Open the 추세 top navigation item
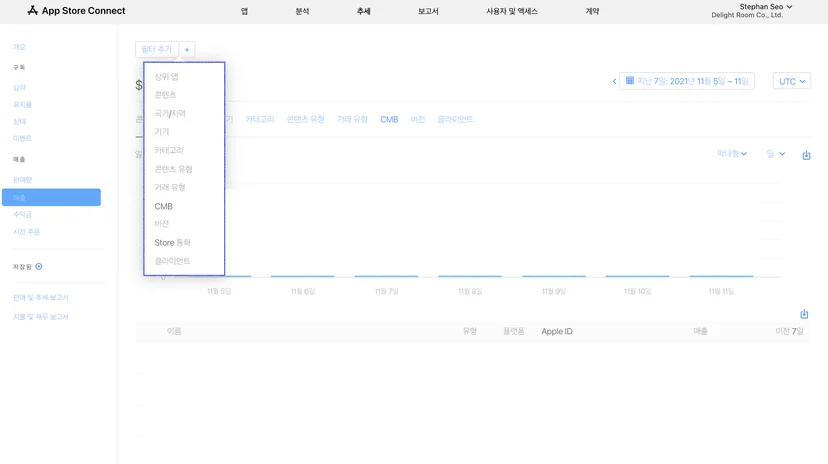This screenshot has height=464, width=828. click(x=363, y=11)
